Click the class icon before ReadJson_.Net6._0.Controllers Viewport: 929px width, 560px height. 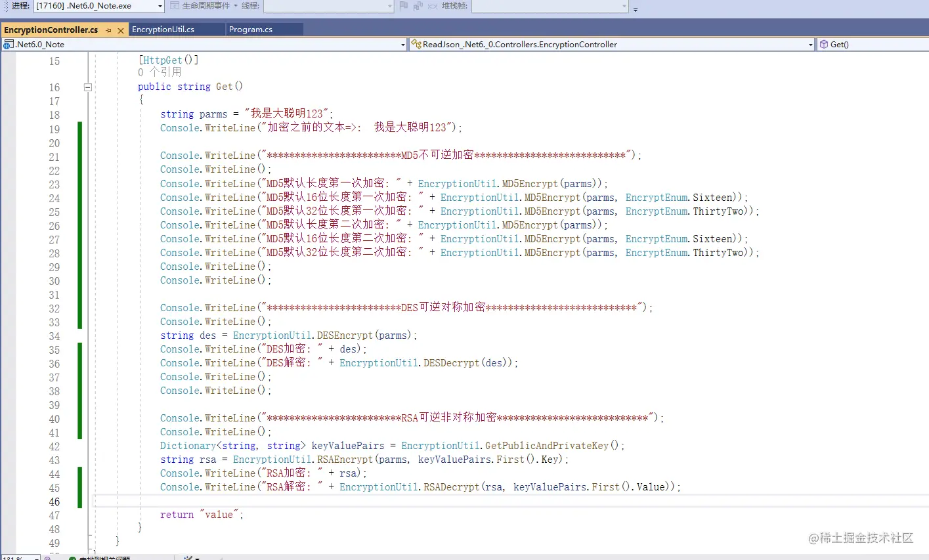click(x=416, y=45)
